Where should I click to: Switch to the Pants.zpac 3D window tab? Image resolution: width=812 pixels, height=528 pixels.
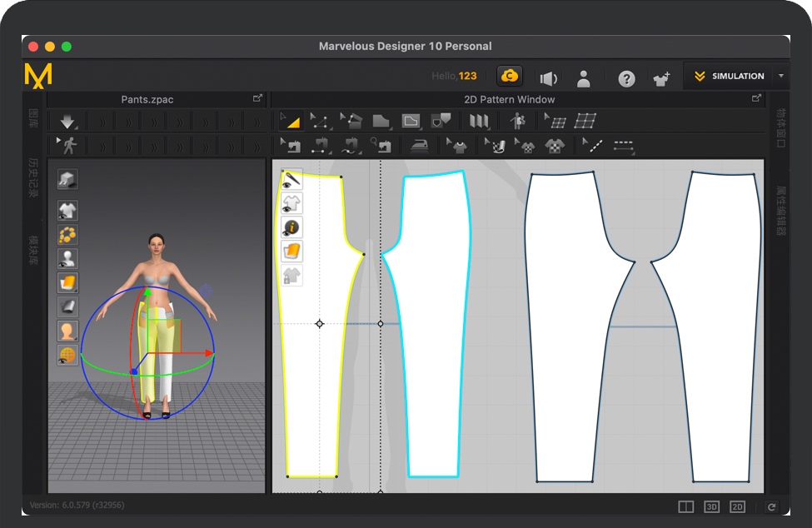pyautogui.click(x=147, y=99)
